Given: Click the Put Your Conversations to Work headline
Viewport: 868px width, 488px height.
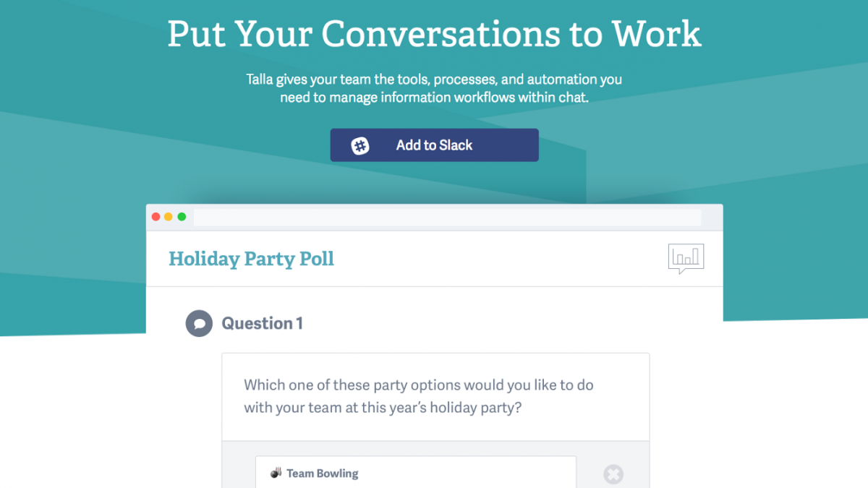Looking at the screenshot, I should point(434,34).
